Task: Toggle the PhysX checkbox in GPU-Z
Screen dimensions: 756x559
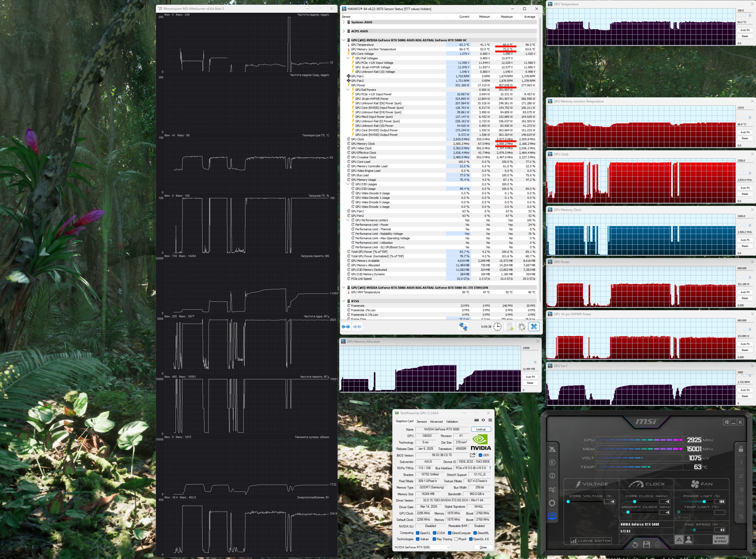Action: point(456,539)
